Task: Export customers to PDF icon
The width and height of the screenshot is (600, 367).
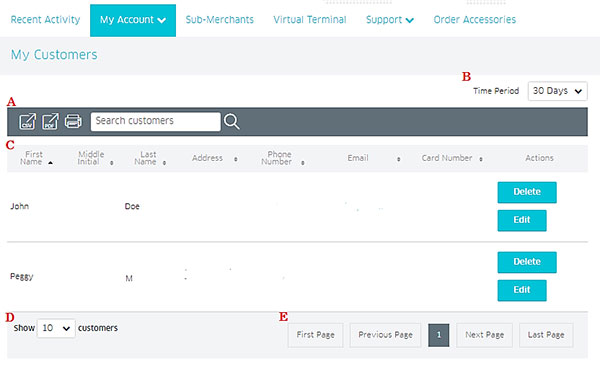Action: tap(50, 121)
